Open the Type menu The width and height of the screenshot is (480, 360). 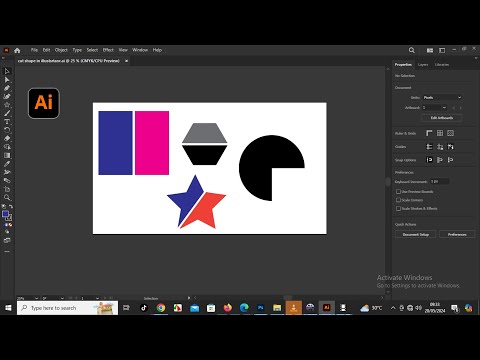pos(77,50)
